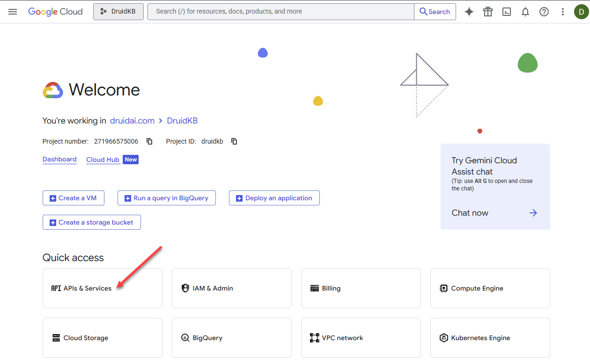Open BigQuery quick access card
The image size is (590, 364).
pos(232,338)
